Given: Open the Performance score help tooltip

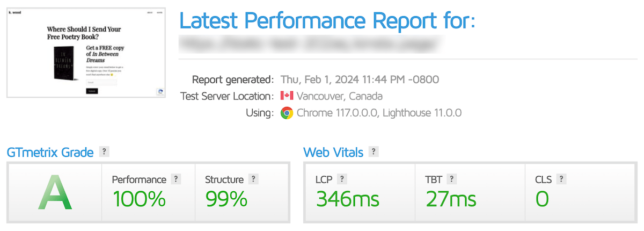Looking at the screenshot, I should (x=175, y=179).
